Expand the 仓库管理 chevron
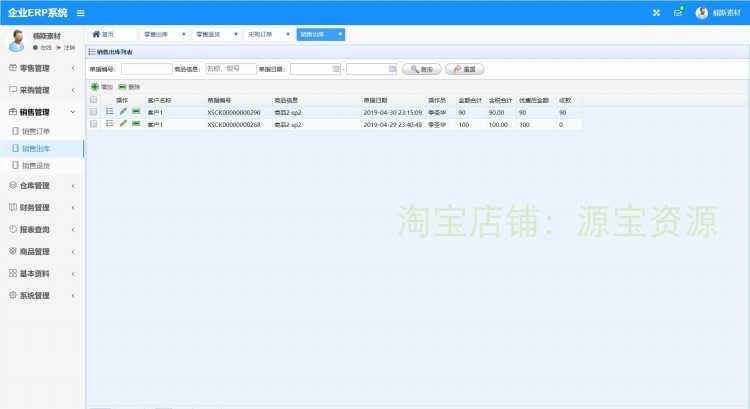Image resolution: width=750 pixels, height=409 pixels. click(73, 186)
